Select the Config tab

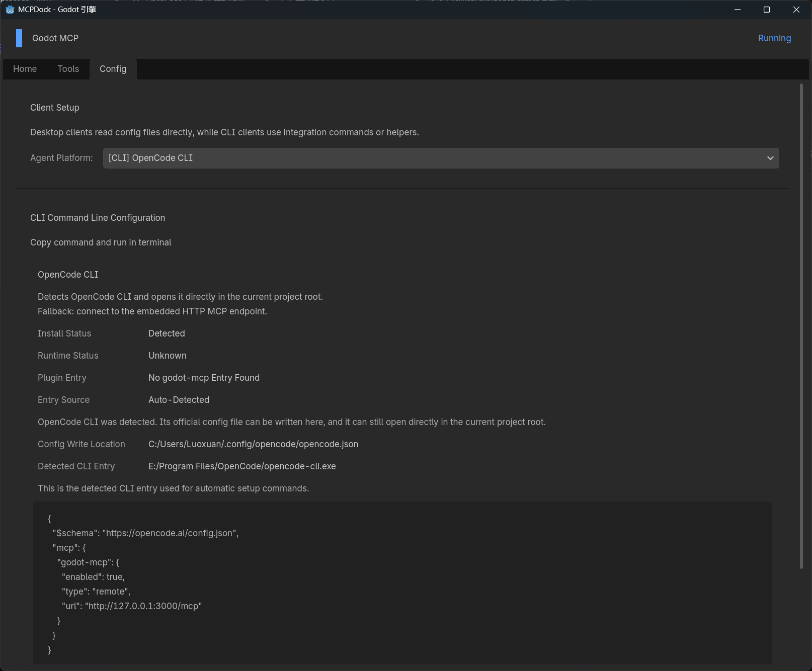point(113,69)
